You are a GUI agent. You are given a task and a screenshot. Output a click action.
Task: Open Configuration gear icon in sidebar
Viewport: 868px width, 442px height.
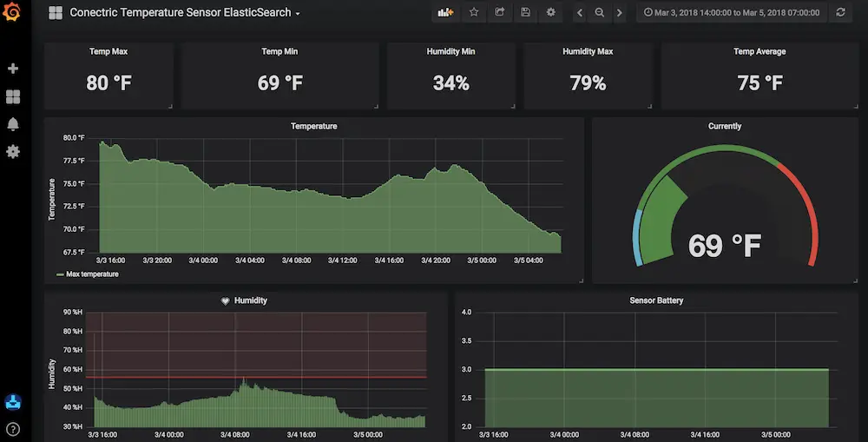[x=13, y=151]
